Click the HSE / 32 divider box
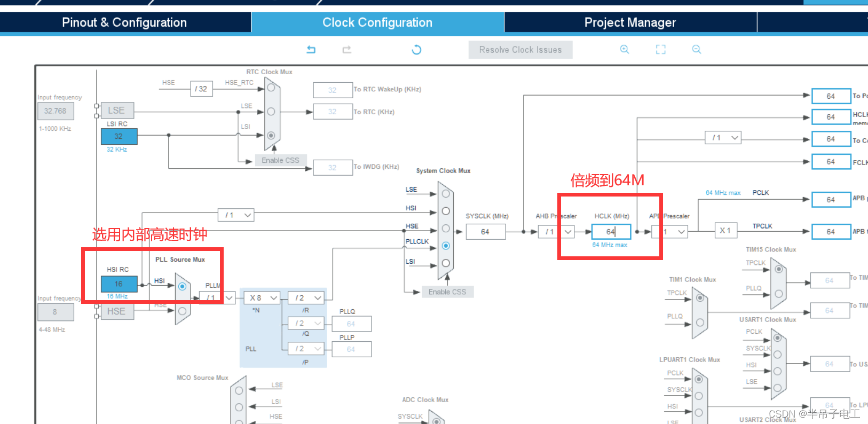The width and height of the screenshot is (868, 424). [x=202, y=89]
